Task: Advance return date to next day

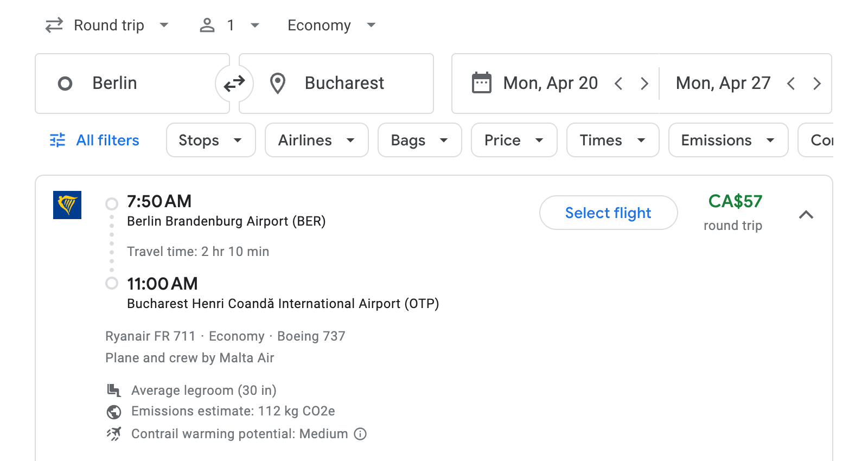Action: click(x=817, y=83)
